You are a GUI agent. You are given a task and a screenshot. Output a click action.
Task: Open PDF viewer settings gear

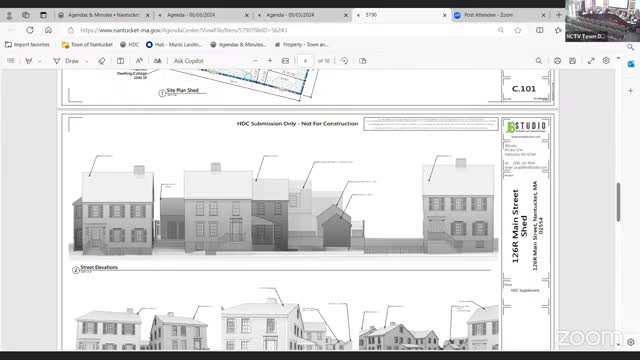click(x=606, y=60)
